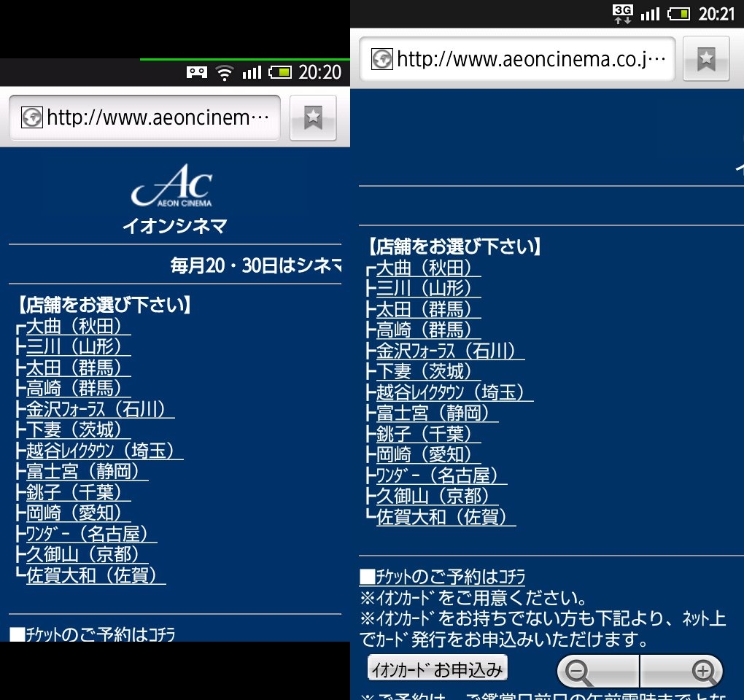
Task: Tap the Wi-Fi icon in left status bar
Action: 225,73
